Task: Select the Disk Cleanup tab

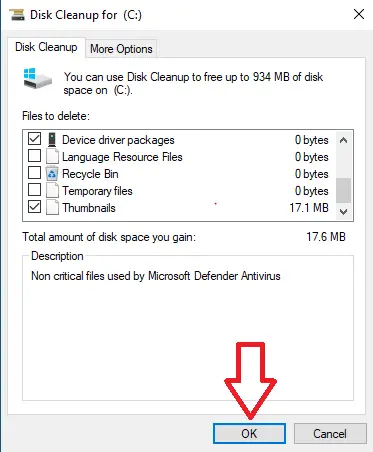Action: 46,47
